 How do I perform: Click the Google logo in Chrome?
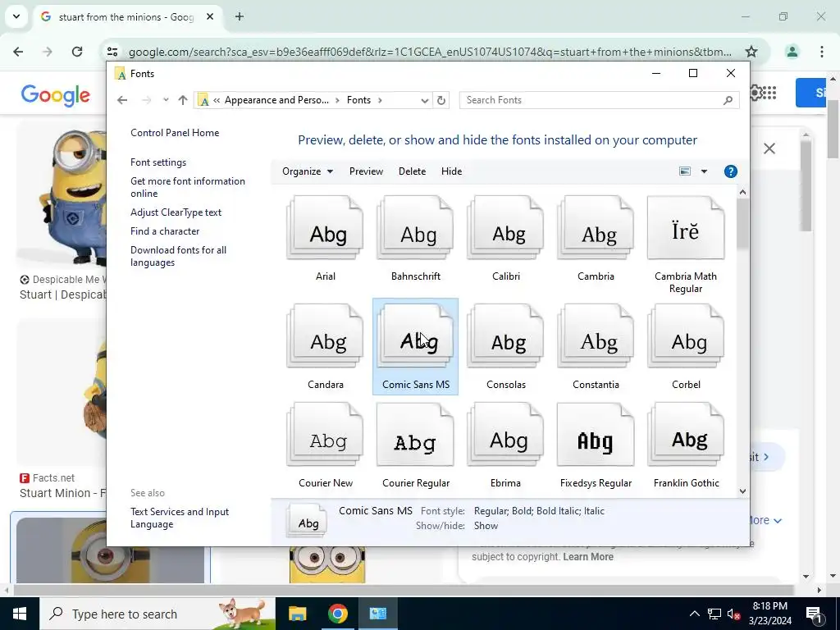point(56,95)
